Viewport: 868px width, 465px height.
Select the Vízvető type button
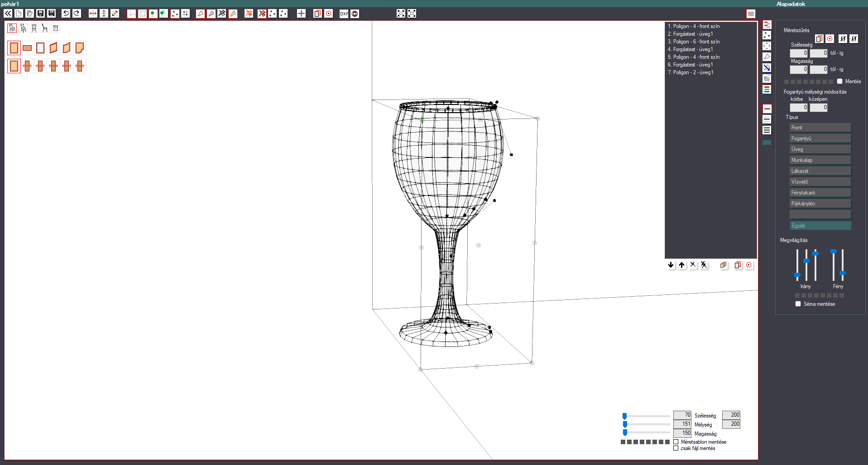coord(820,182)
